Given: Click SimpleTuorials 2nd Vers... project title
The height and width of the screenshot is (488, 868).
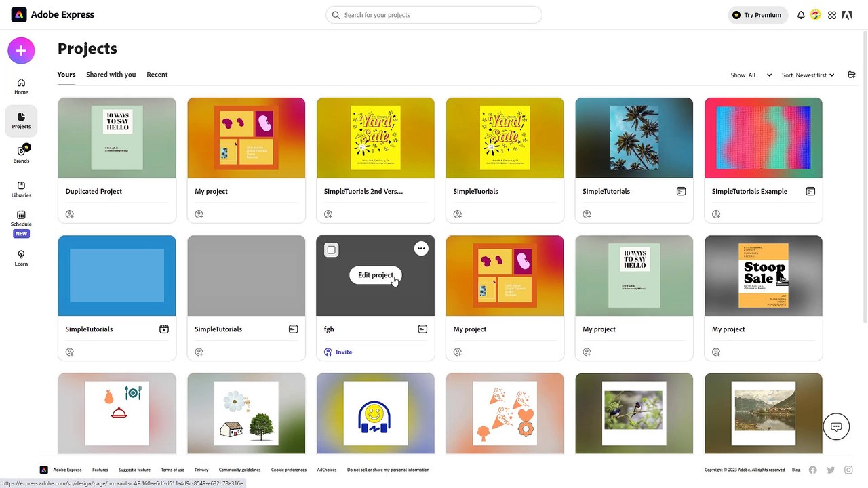Looking at the screenshot, I should (363, 192).
